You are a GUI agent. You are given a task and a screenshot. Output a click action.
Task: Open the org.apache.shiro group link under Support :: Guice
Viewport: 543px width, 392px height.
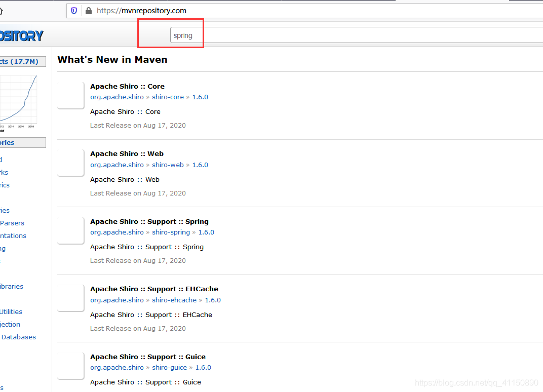117,368
